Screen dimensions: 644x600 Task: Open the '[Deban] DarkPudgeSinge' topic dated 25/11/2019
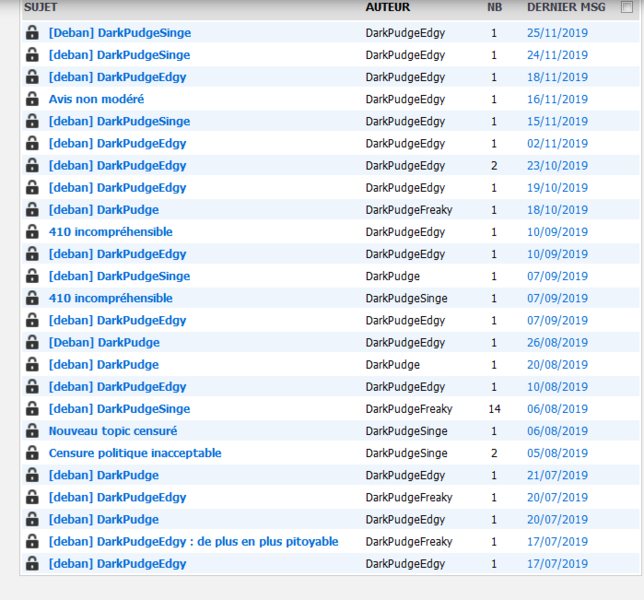[120, 33]
